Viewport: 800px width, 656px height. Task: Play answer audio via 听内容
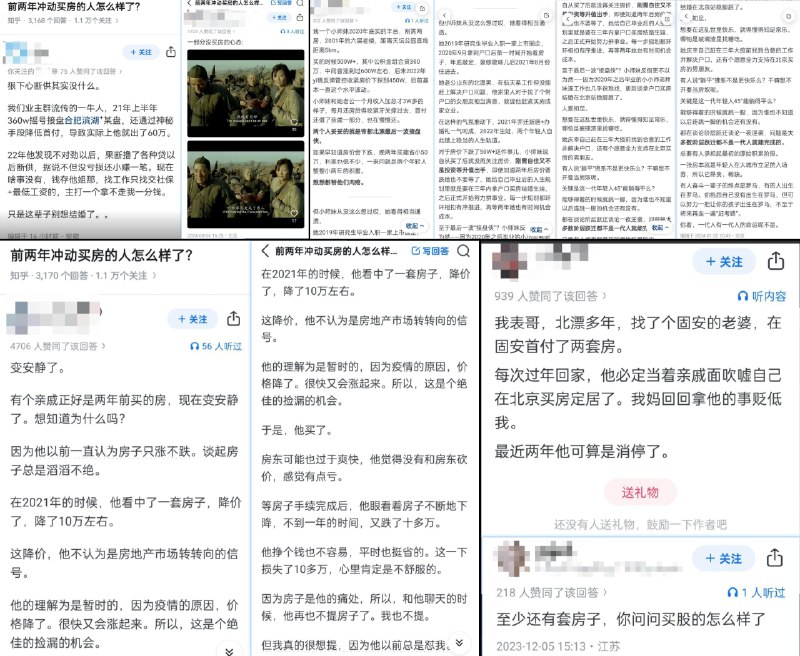click(762, 296)
